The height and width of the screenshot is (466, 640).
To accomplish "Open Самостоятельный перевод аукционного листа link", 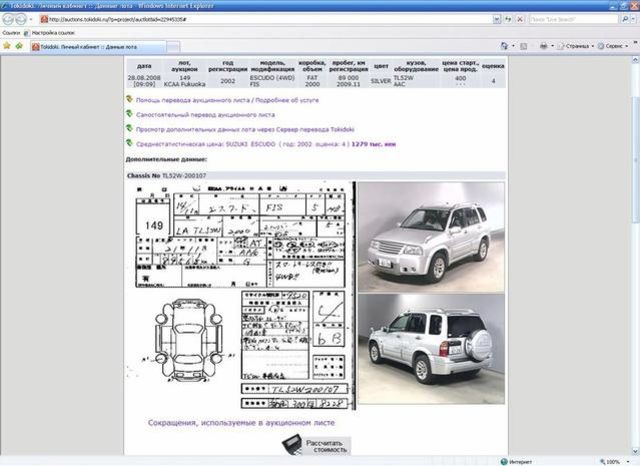I will [205, 115].
